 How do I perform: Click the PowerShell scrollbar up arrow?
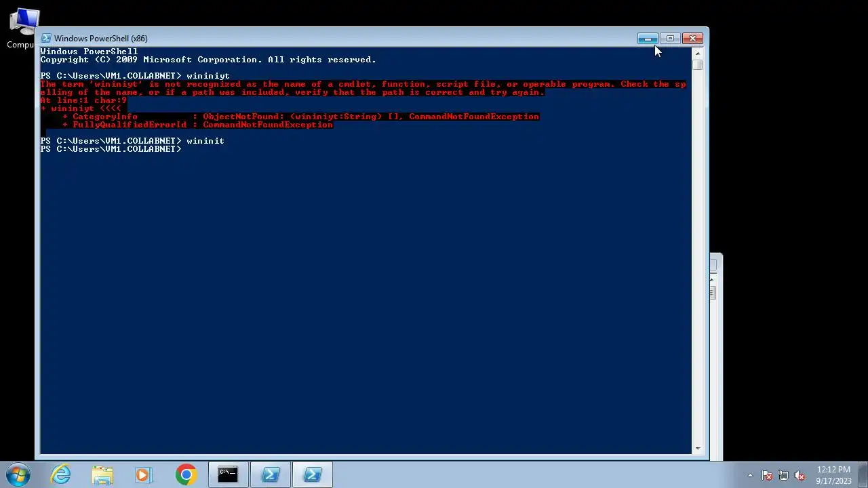(x=697, y=53)
